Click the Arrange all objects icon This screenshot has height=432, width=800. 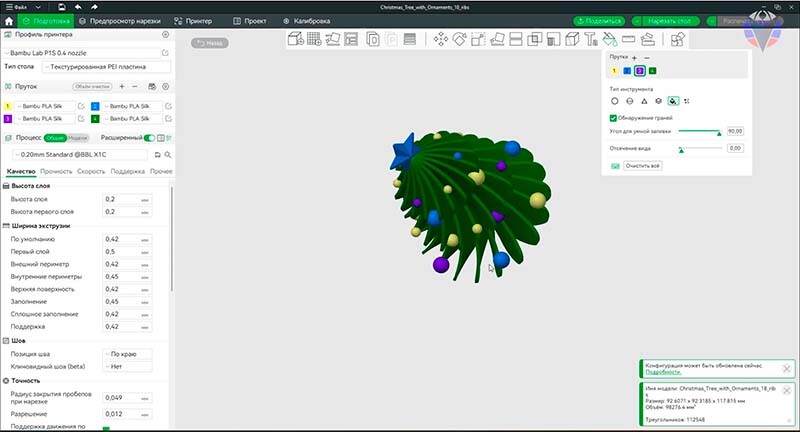(351, 39)
